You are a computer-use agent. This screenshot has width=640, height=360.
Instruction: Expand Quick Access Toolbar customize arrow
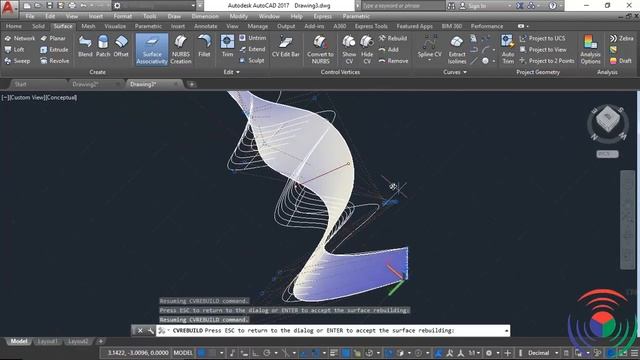pos(200,6)
